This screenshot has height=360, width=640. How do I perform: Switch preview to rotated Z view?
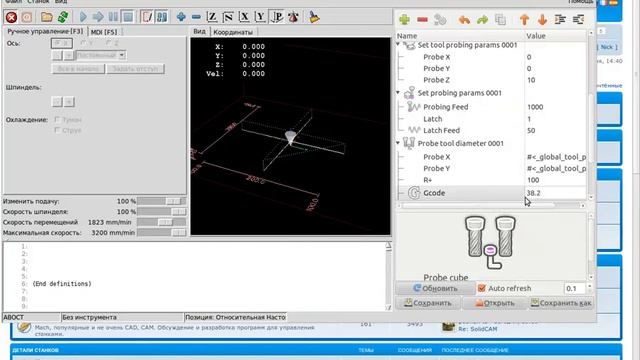(228, 17)
